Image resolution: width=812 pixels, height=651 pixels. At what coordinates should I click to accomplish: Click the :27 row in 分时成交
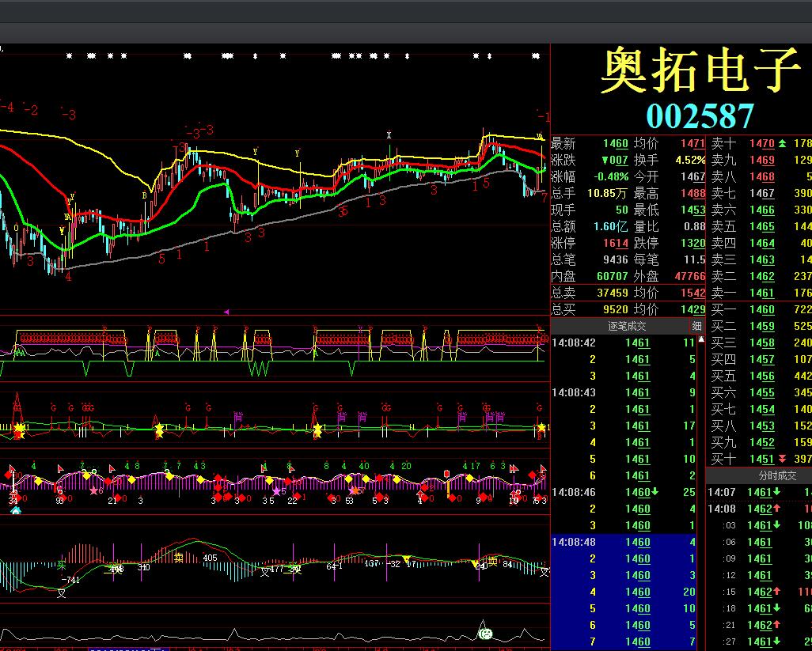click(759, 642)
